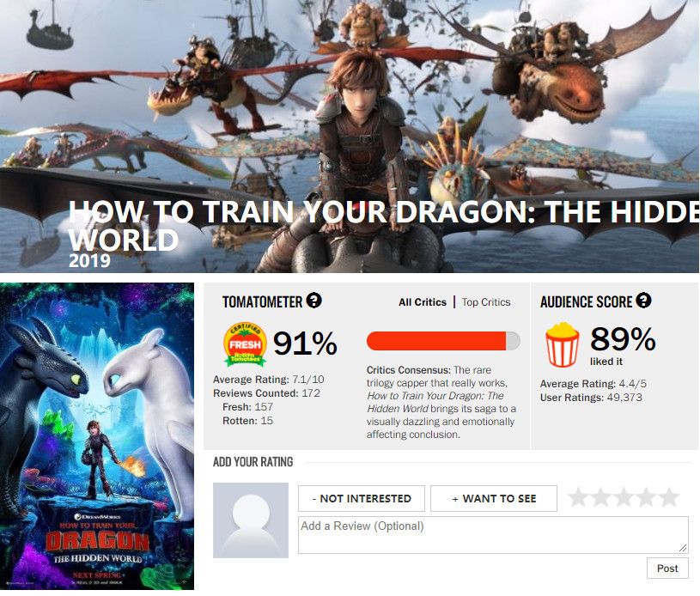Viewport: 700px width, 596px height.
Task: Click the Tomatometer help question mark icon
Action: (x=313, y=301)
